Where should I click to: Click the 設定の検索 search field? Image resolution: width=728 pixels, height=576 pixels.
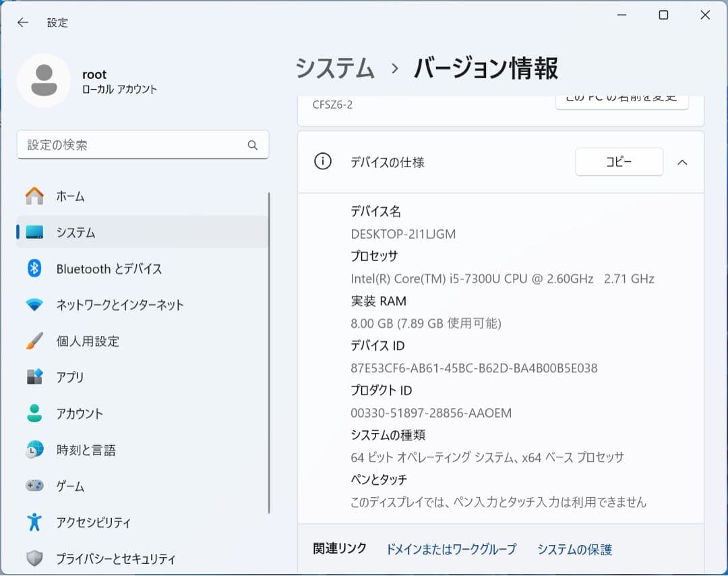click(142, 144)
